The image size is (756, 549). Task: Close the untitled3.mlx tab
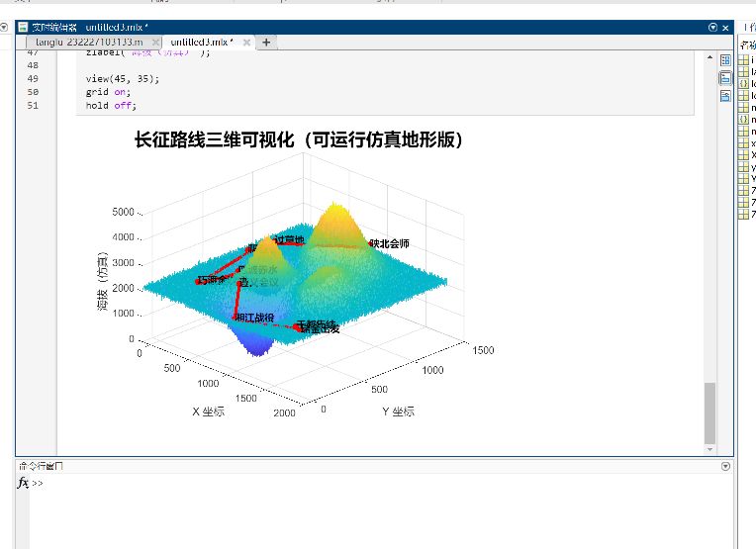point(247,43)
